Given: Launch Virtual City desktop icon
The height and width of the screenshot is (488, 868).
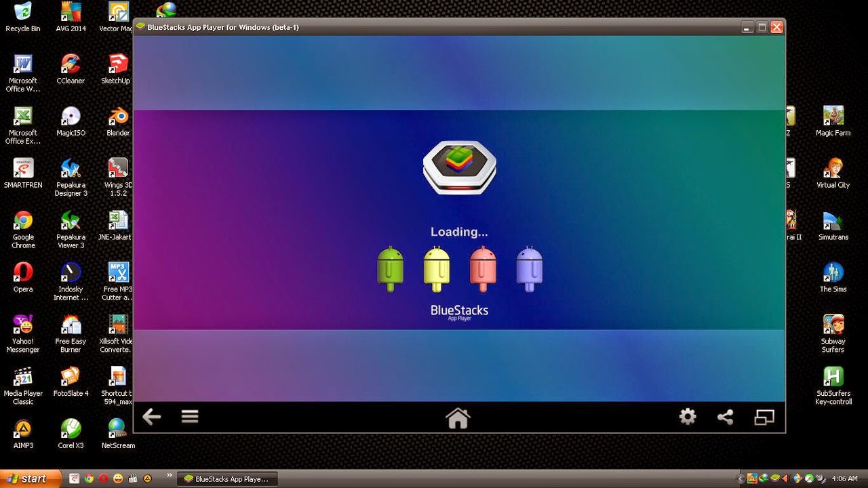Looking at the screenshot, I should point(833,174).
